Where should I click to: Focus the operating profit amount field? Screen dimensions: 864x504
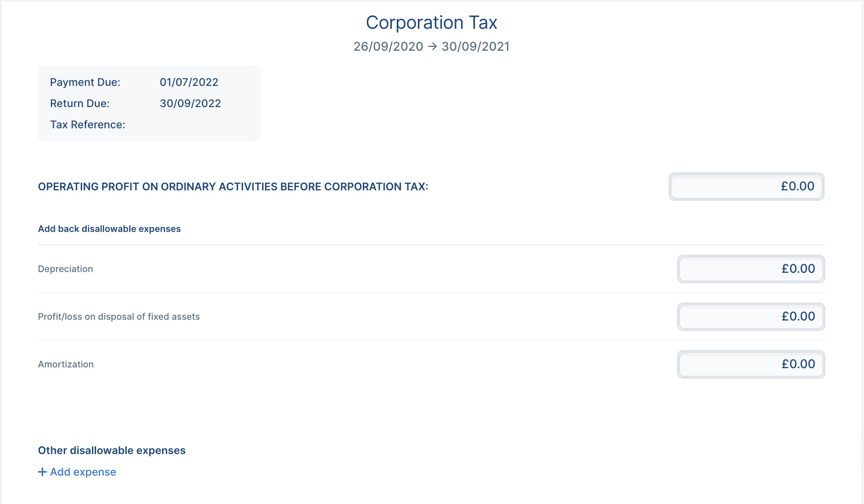tap(746, 186)
